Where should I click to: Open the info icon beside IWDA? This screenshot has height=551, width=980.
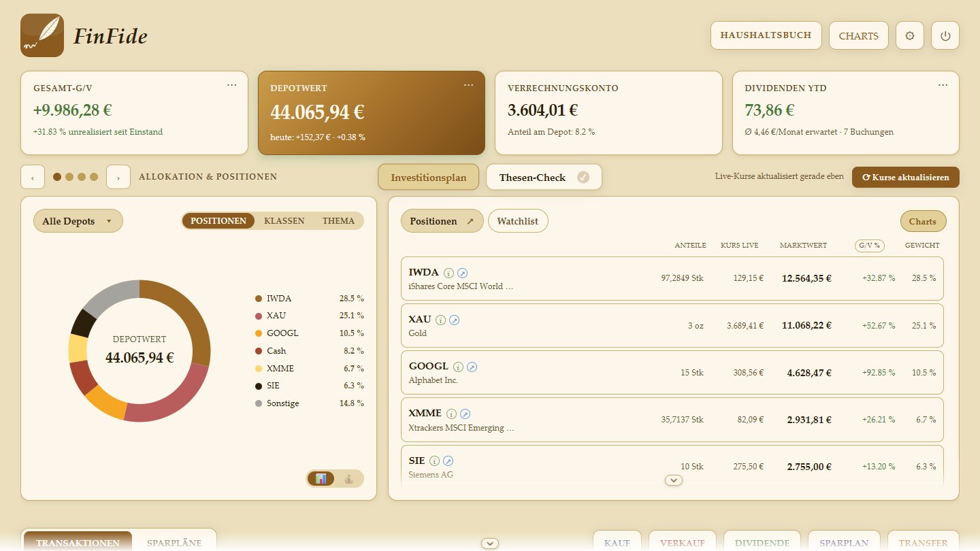click(x=448, y=273)
